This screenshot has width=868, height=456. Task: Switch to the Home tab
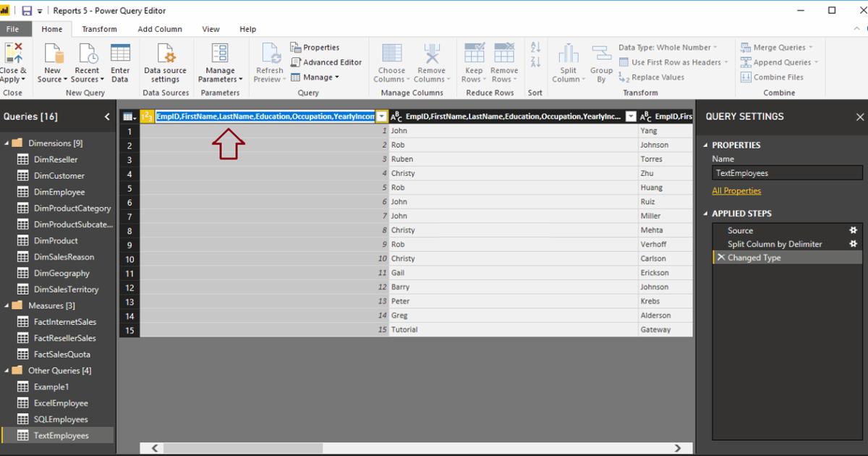pos(52,29)
